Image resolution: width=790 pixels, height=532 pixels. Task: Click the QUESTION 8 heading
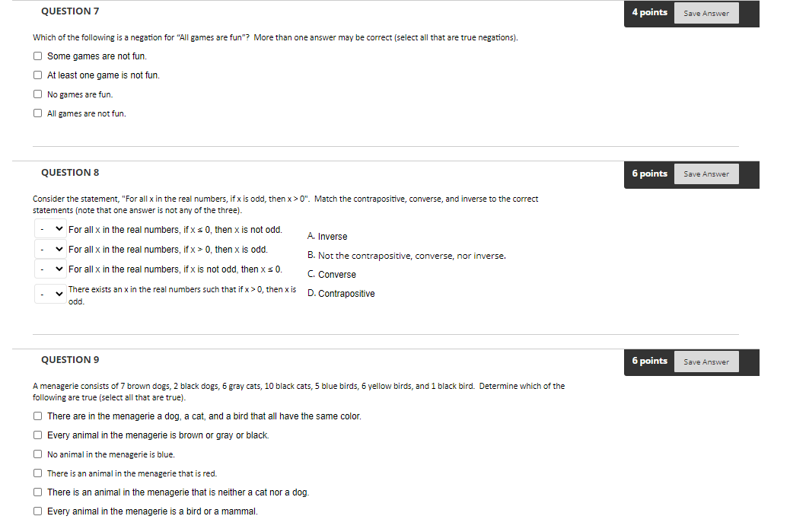tap(70, 173)
